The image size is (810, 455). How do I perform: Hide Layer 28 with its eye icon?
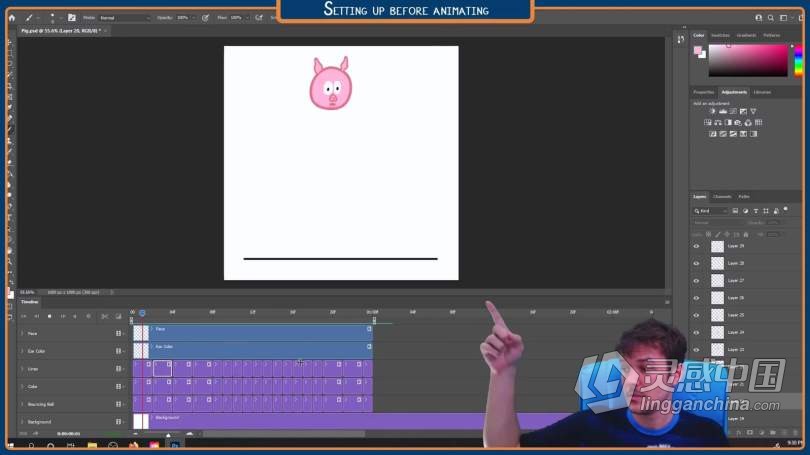[696, 263]
